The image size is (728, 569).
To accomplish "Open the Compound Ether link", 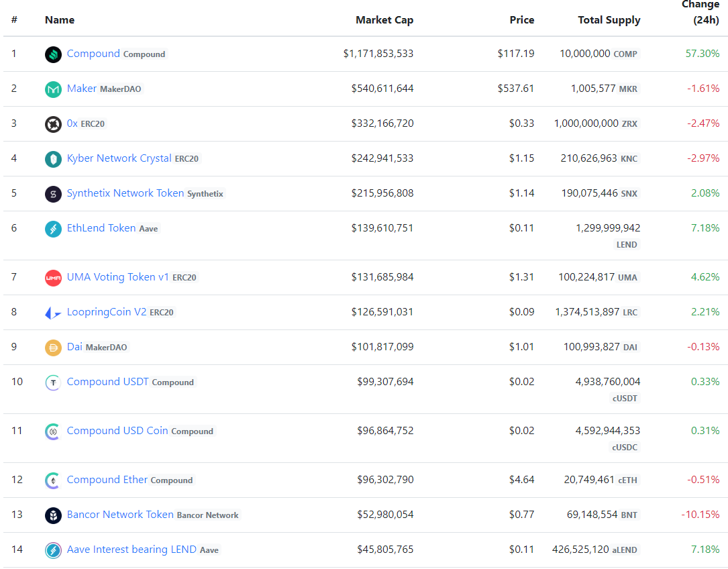I will coord(107,479).
